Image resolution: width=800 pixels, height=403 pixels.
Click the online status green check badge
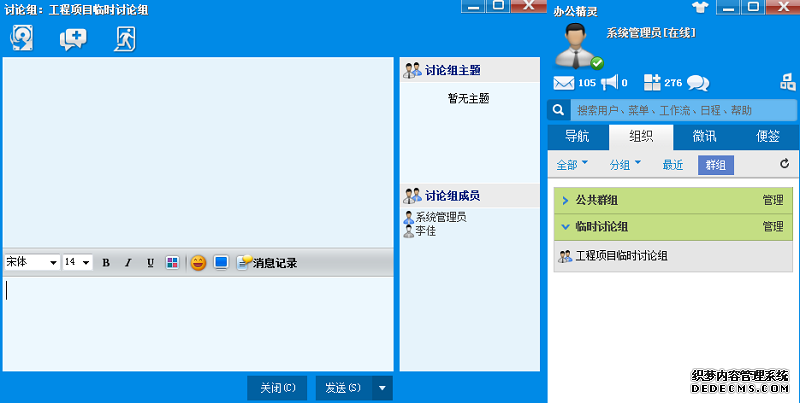[x=597, y=63]
